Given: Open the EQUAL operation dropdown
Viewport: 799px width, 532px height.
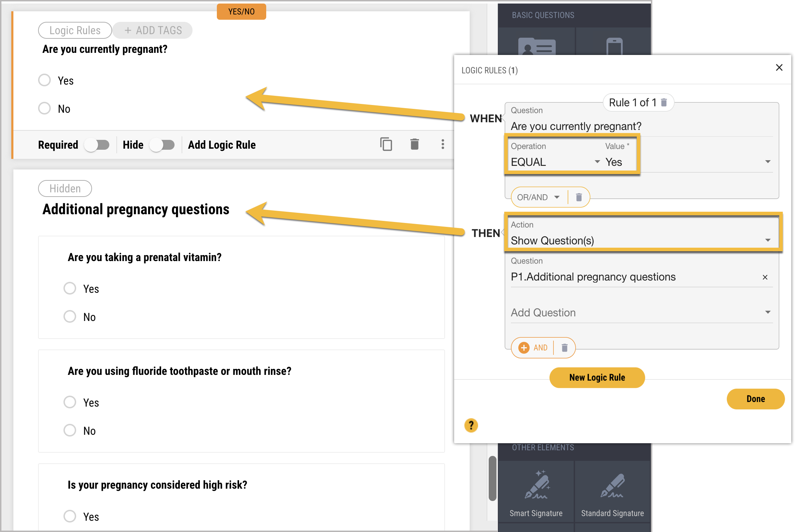Looking at the screenshot, I should (x=555, y=162).
